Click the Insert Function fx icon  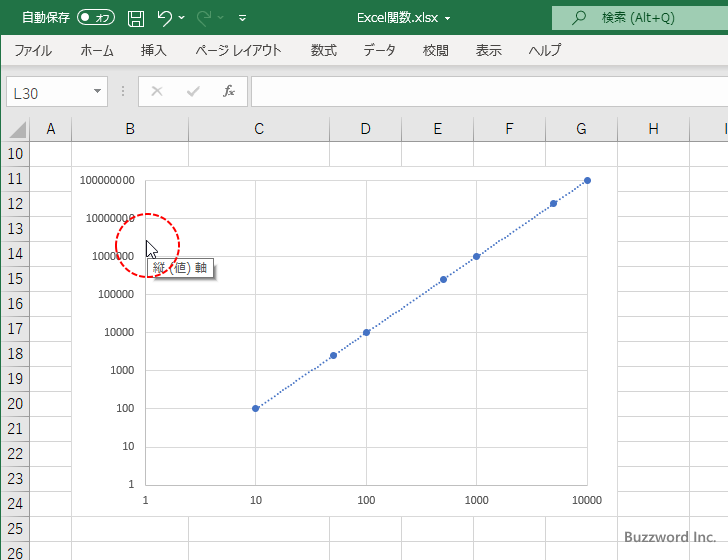coord(228,91)
